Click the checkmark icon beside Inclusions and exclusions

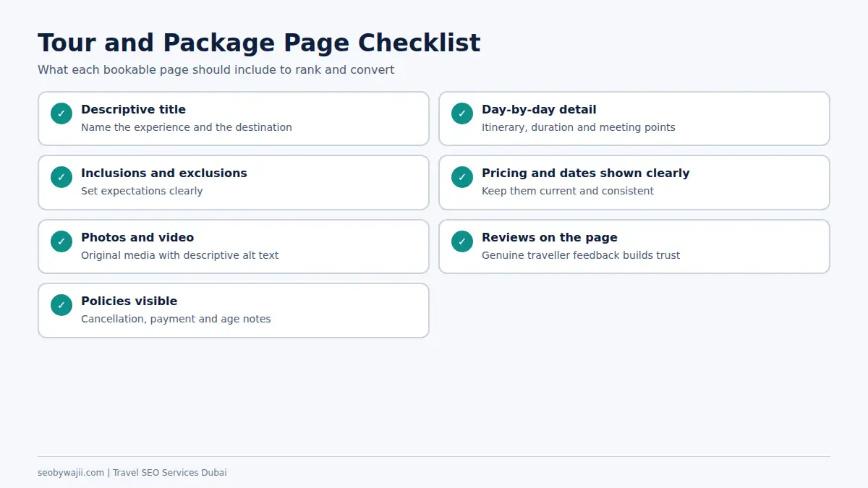[x=61, y=177]
